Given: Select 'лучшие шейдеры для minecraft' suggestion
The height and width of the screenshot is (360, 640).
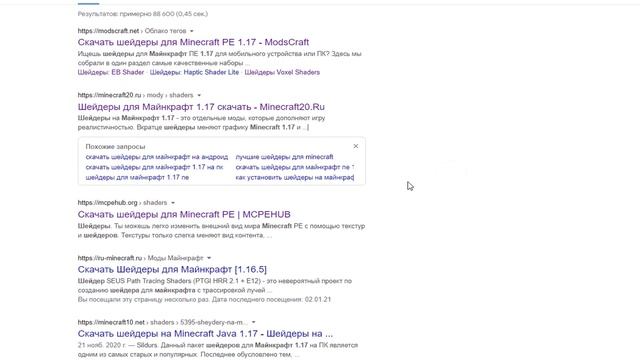Looking at the screenshot, I should point(284,157).
